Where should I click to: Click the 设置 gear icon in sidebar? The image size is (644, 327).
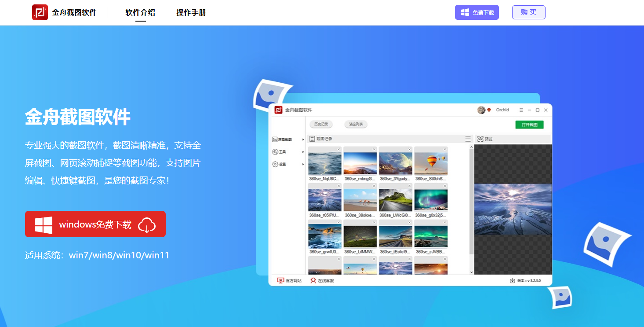click(275, 164)
